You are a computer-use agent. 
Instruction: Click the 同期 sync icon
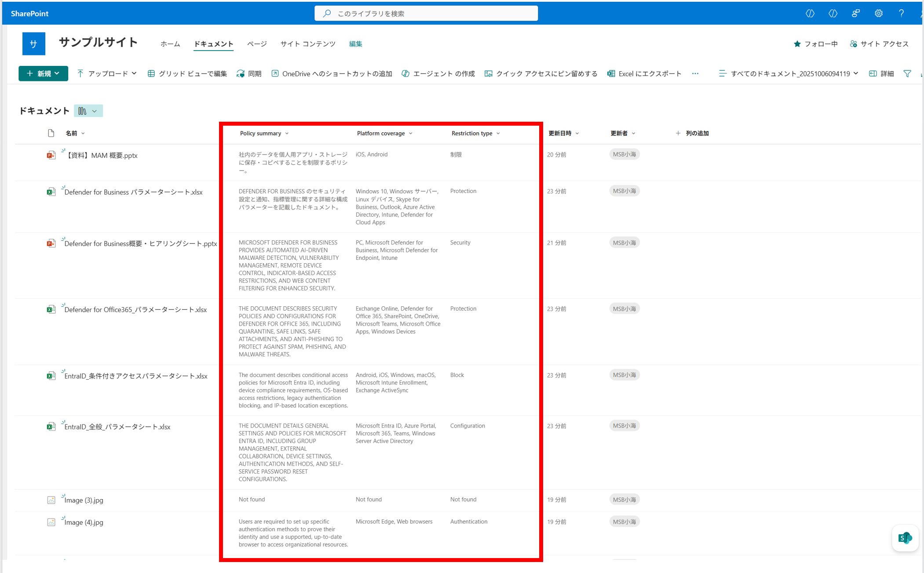pos(241,73)
